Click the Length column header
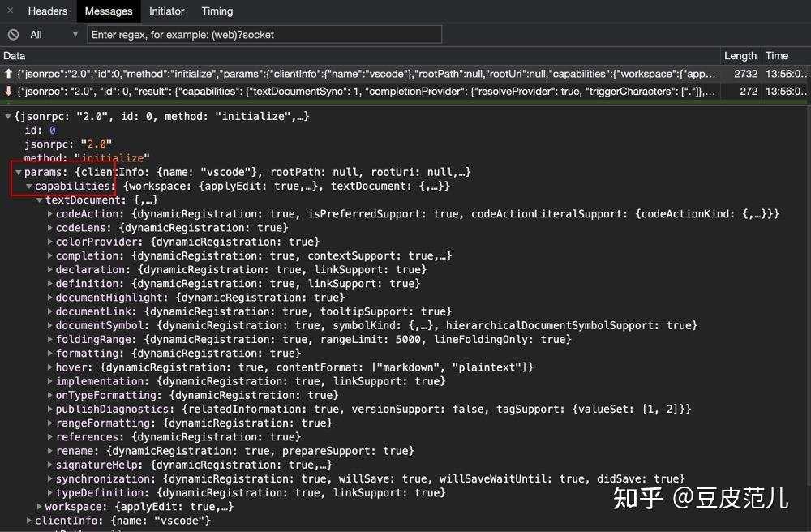811x532 pixels. point(740,55)
